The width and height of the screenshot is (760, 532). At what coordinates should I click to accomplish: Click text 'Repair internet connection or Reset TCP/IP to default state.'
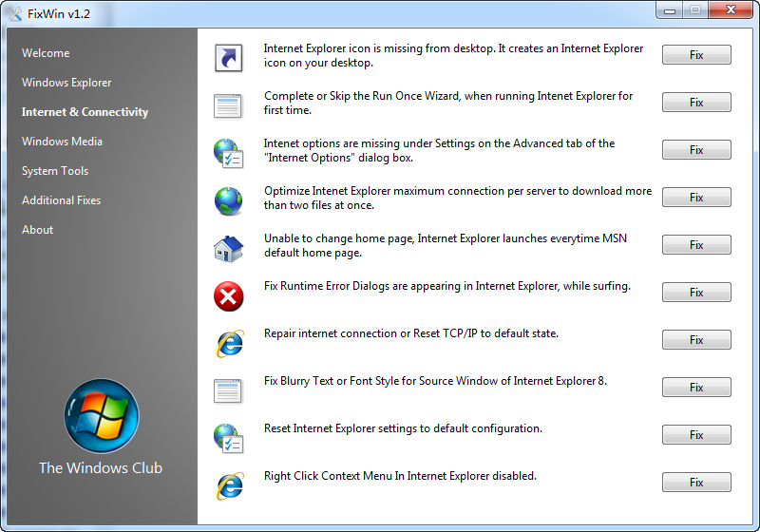(x=411, y=333)
